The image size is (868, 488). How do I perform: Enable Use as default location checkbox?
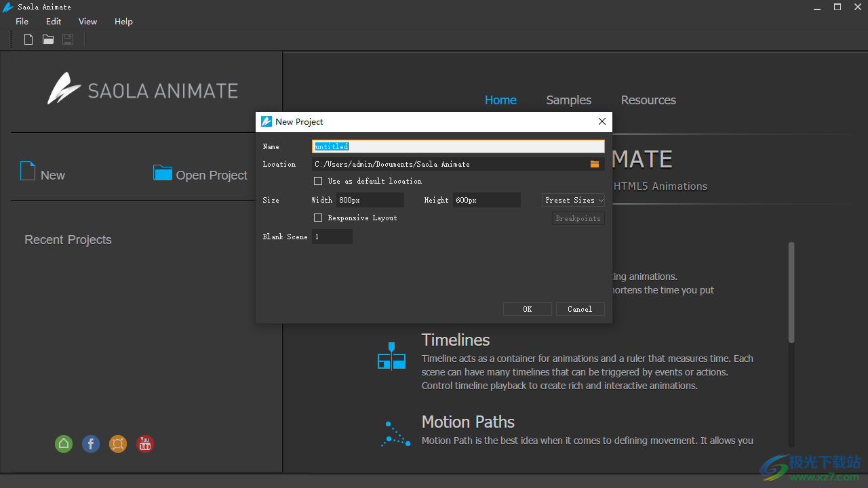318,181
